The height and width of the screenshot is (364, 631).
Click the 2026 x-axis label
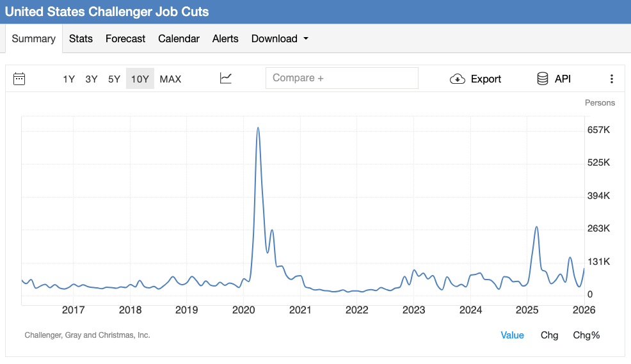pos(584,310)
